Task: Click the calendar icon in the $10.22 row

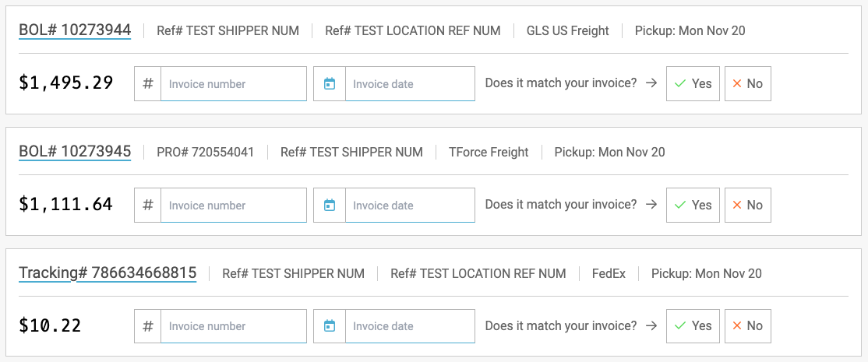Action: (330, 326)
